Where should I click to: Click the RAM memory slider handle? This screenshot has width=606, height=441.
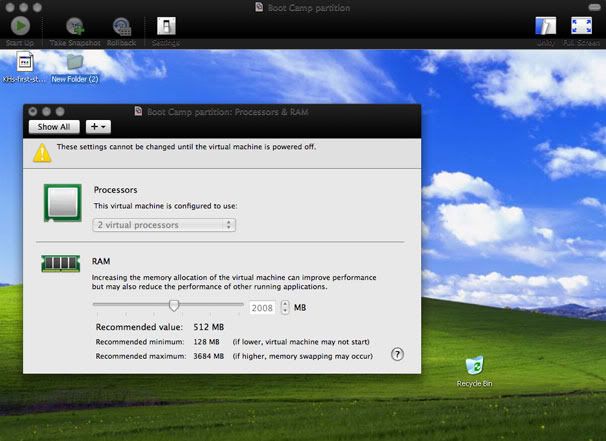tap(174, 305)
